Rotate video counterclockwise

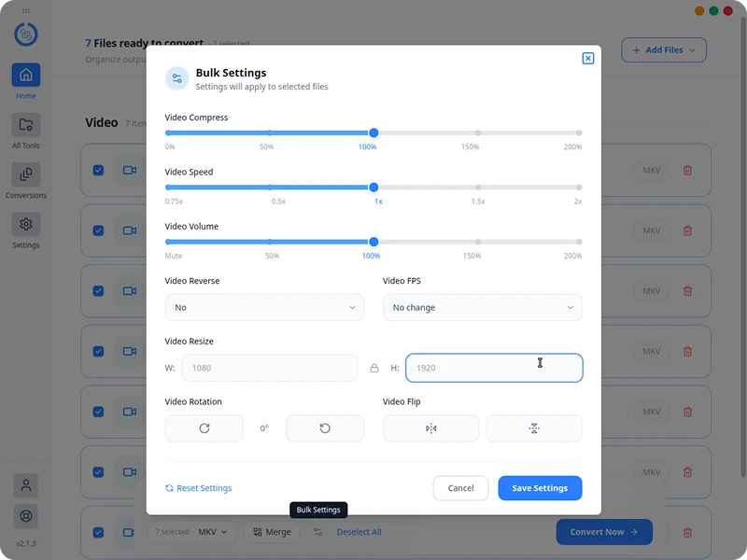pos(325,428)
